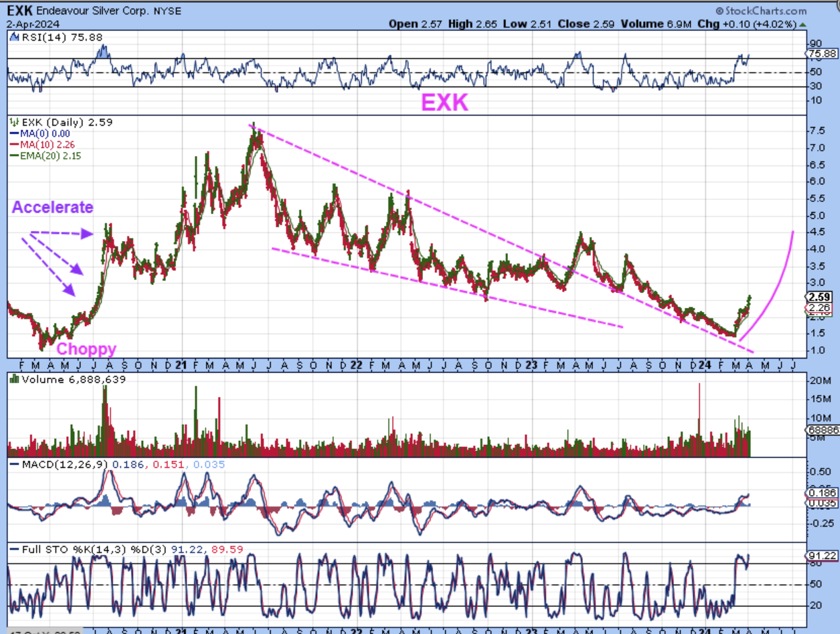The image size is (840, 634).
Task: Click the candlestick icon beside EXK (Daily)
Action: pyautogui.click(x=13, y=123)
